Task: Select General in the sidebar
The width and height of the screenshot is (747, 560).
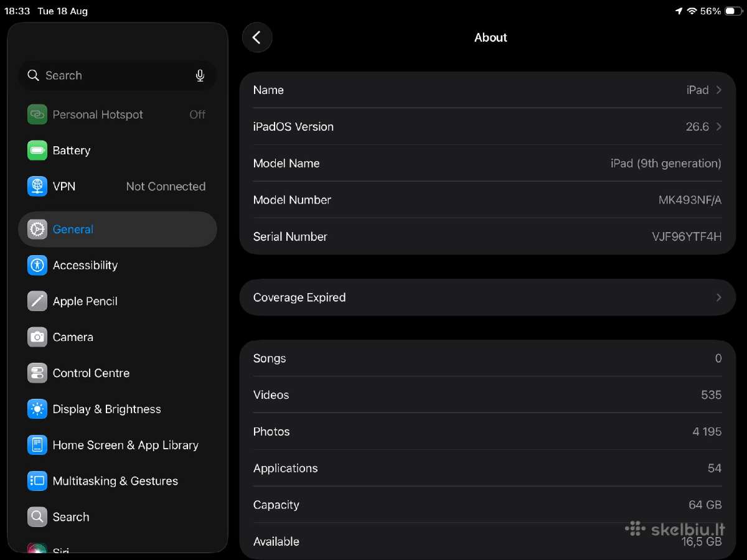Action: click(118, 229)
